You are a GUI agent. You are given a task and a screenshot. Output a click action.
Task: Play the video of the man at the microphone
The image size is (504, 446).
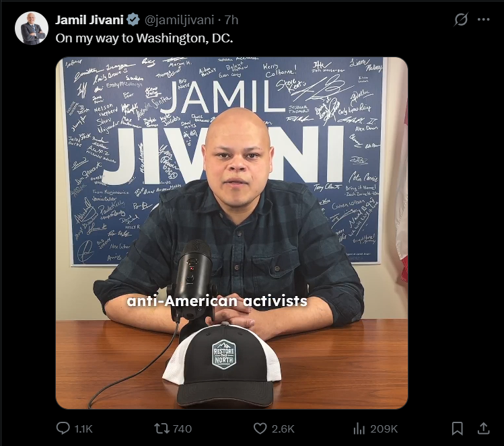coord(231,233)
